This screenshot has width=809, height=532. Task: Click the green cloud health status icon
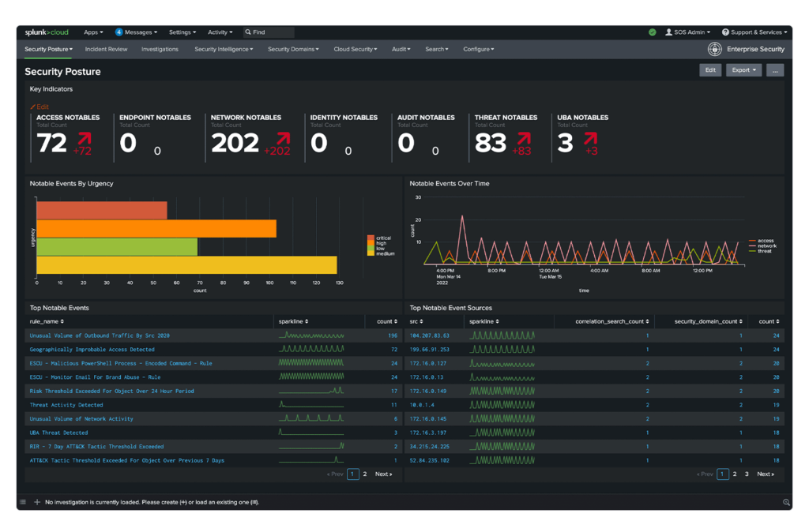coord(653,32)
